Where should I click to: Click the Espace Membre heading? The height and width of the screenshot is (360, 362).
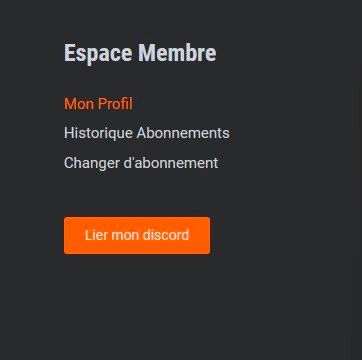140,53
